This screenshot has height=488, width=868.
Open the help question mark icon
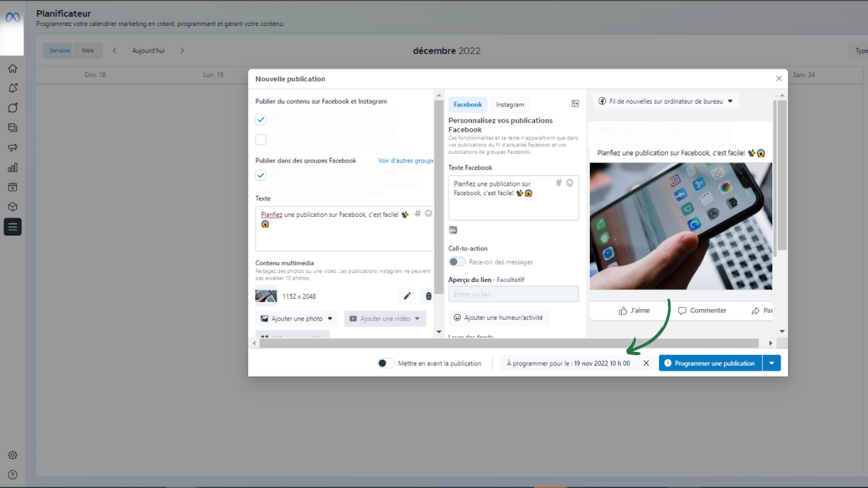[x=12, y=475]
